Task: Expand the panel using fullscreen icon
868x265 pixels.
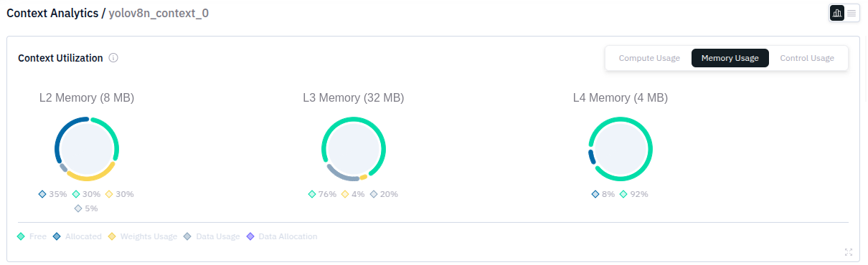Action: (x=849, y=252)
